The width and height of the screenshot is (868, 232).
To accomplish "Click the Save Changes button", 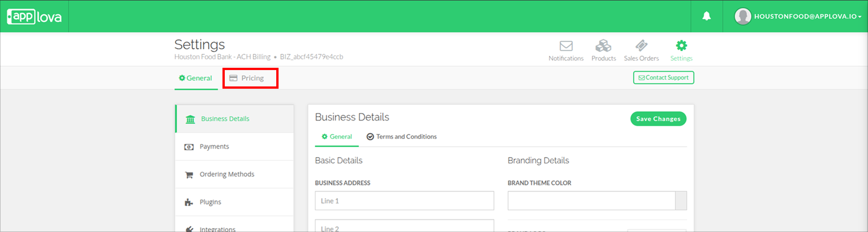I will pyautogui.click(x=658, y=119).
